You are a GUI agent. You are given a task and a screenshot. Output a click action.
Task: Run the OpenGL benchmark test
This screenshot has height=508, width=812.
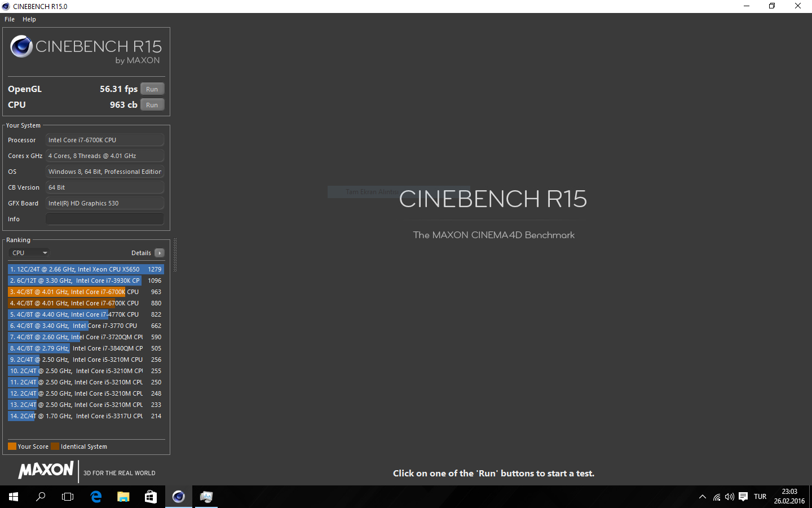(x=152, y=89)
